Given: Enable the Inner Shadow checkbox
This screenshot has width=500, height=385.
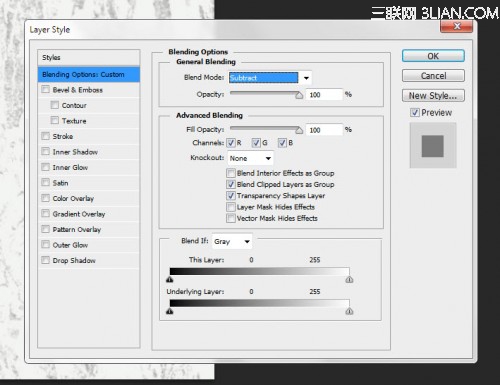Looking at the screenshot, I should click(45, 151).
